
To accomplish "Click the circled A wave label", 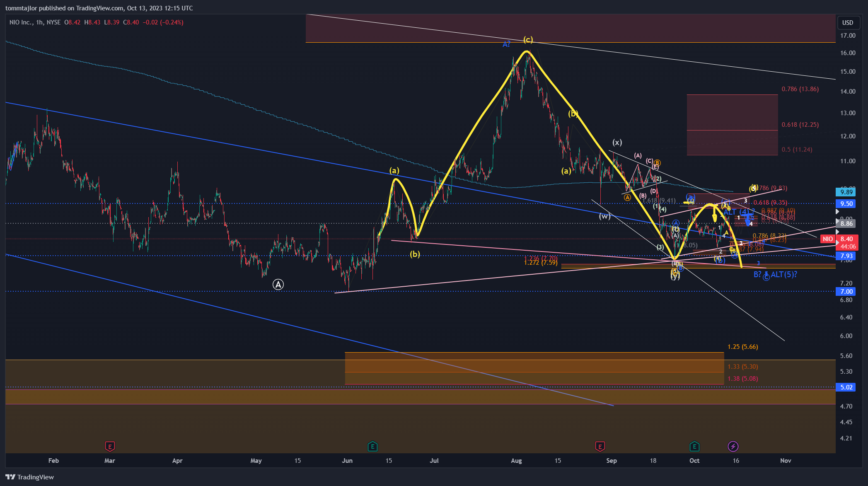I will [x=278, y=285].
